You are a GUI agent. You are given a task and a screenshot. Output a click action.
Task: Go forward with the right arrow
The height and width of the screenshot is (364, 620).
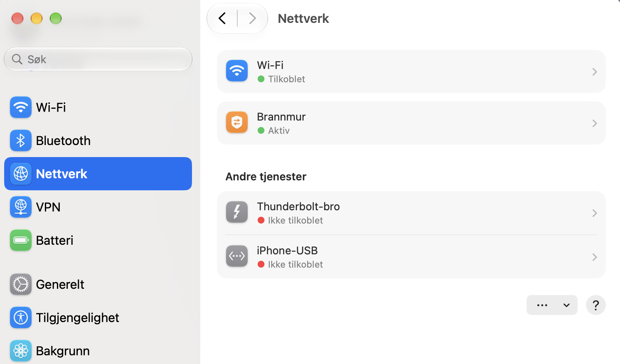(x=252, y=18)
